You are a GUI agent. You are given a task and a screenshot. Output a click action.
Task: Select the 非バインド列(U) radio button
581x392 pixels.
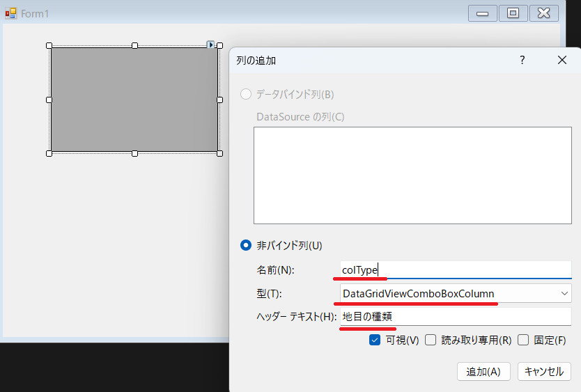246,245
